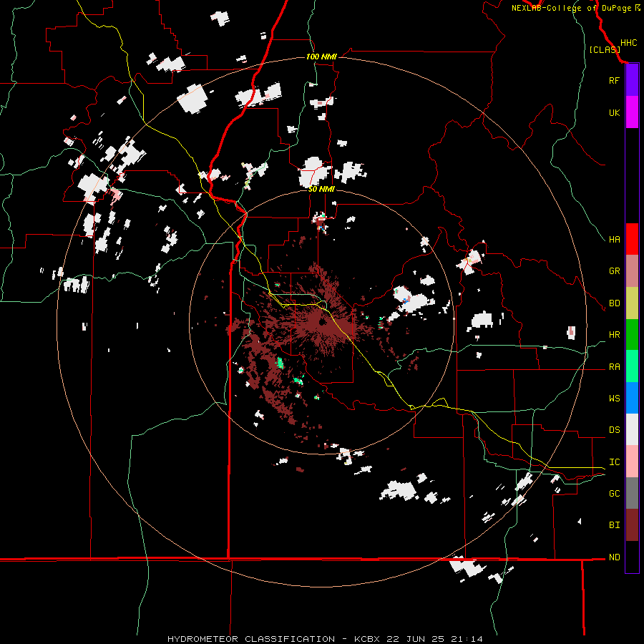Click the yellow BD legend color swatch
The height and width of the screenshot is (644, 644).
click(x=632, y=303)
